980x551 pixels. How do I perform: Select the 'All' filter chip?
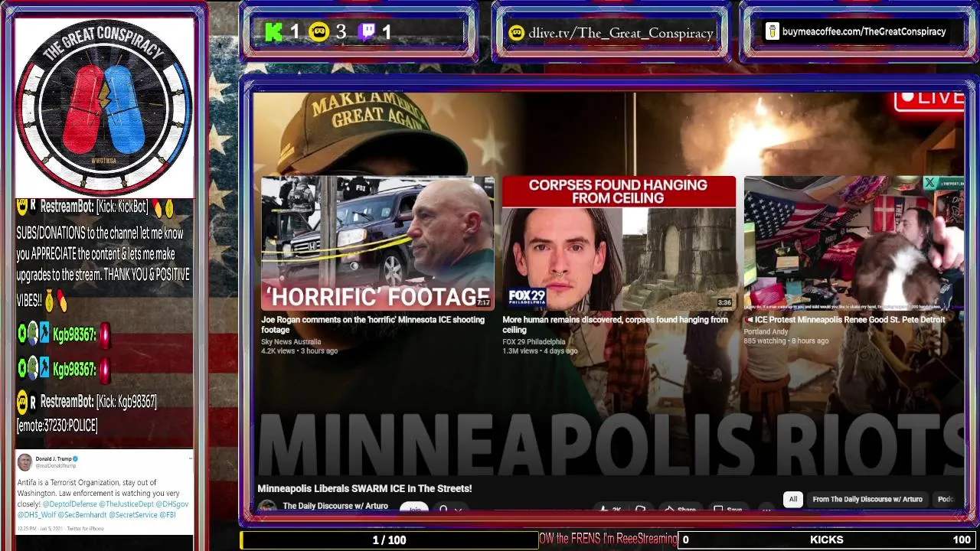click(793, 499)
